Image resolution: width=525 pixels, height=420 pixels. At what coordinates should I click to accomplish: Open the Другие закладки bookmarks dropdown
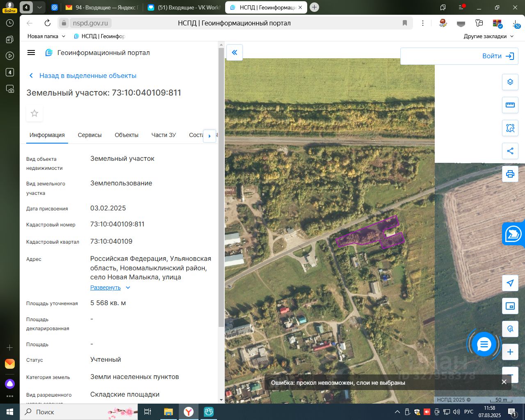[x=488, y=36]
